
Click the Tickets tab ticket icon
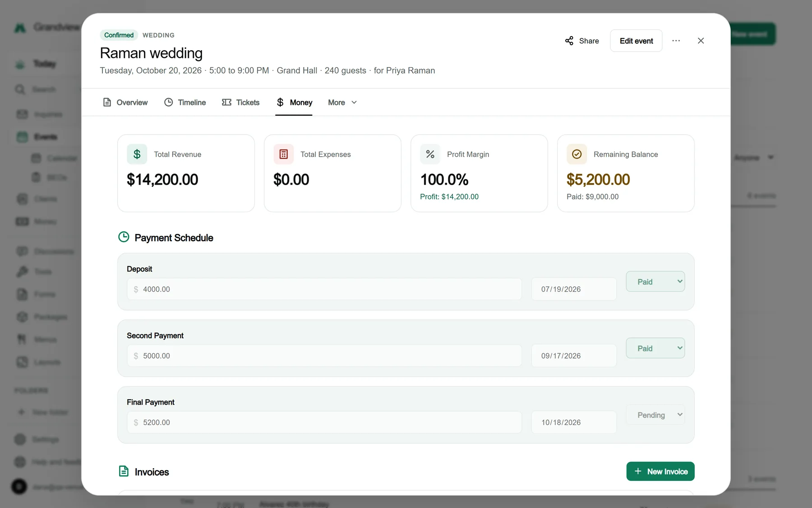click(226, 103)
